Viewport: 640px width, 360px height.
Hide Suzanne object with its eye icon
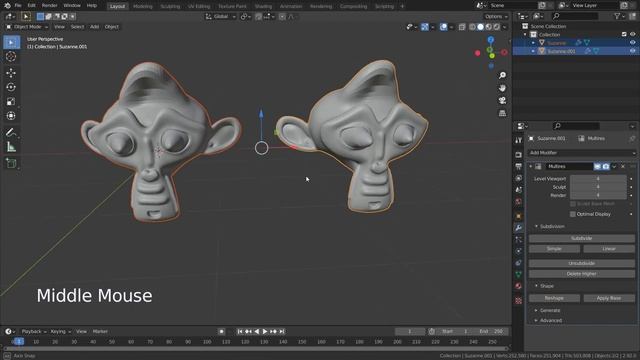pos(632,42)
